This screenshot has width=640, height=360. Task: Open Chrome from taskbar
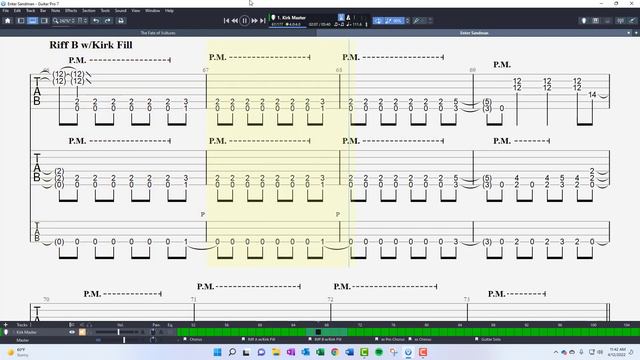tap(335, 352)
